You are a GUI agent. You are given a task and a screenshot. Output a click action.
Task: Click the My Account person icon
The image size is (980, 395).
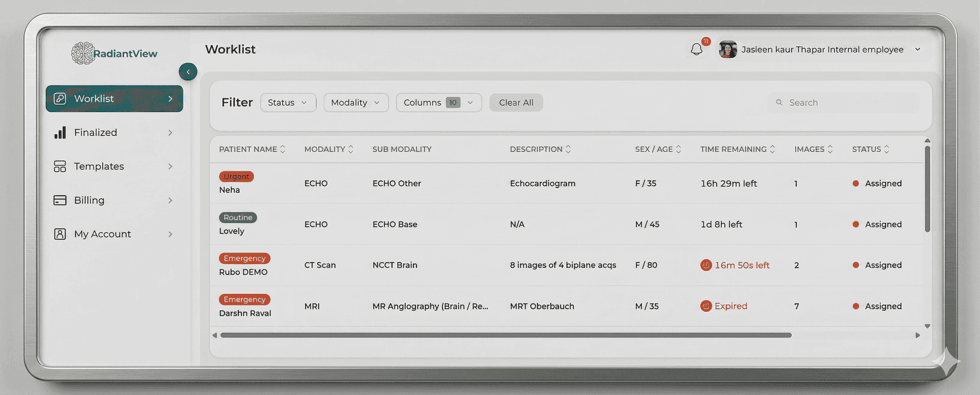click(x=60, y=234)
